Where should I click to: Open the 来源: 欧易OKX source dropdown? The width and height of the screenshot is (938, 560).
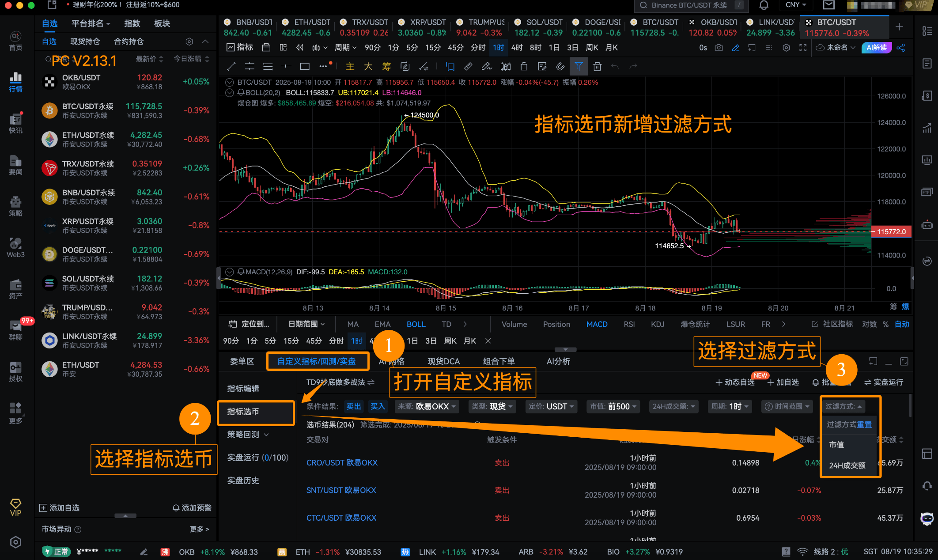pyautogui.click(x=427, y=406)
